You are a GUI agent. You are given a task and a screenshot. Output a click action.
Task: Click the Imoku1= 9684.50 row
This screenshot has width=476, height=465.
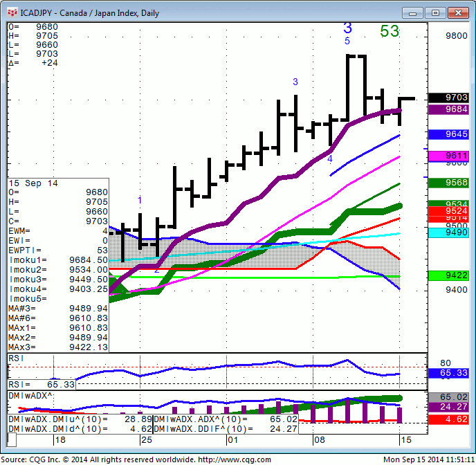tap(58, 260)
